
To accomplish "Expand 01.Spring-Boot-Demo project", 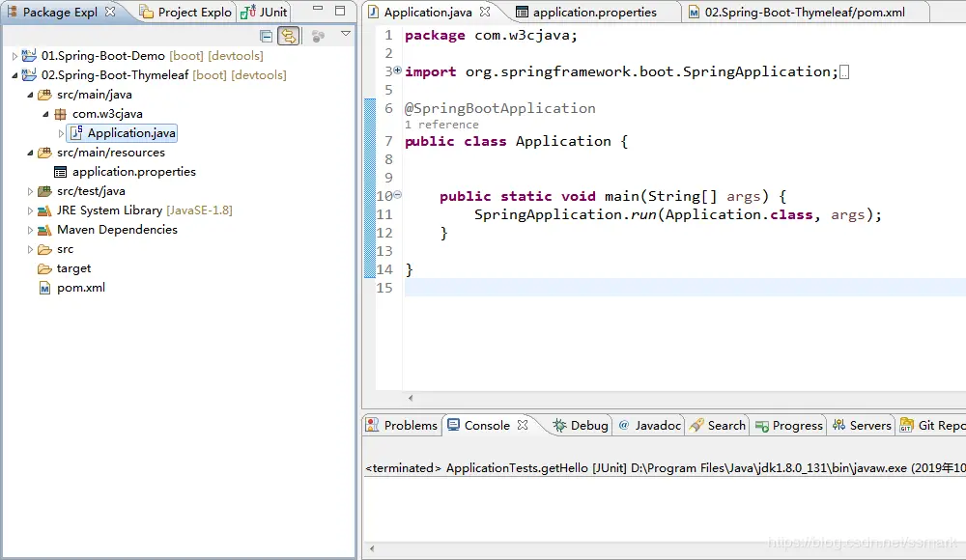I will pyautogui.click(x=14, y=56).
